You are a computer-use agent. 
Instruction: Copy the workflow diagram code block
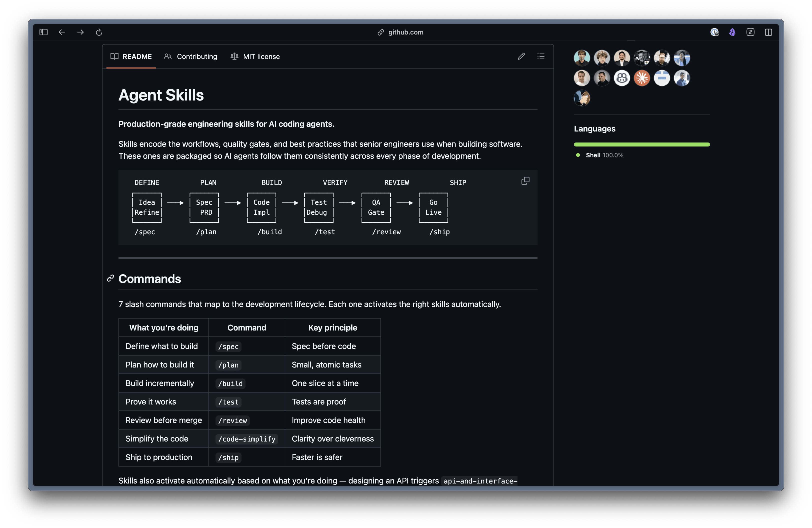pos(525,181)
